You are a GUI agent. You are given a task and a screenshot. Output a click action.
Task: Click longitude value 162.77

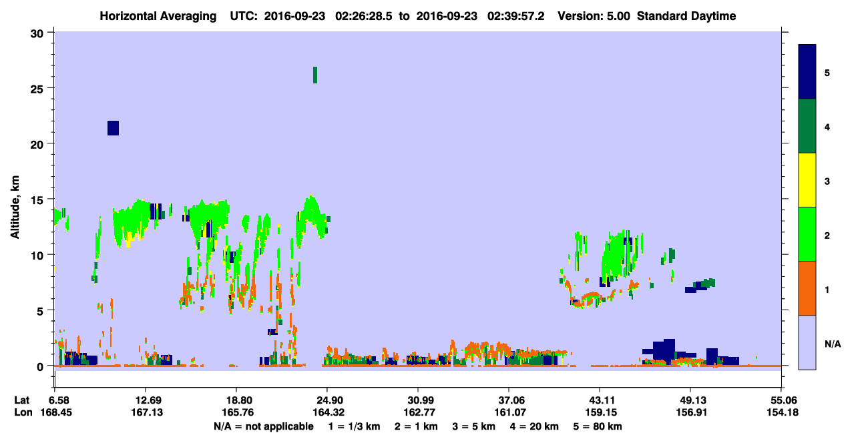click(418, 412)
